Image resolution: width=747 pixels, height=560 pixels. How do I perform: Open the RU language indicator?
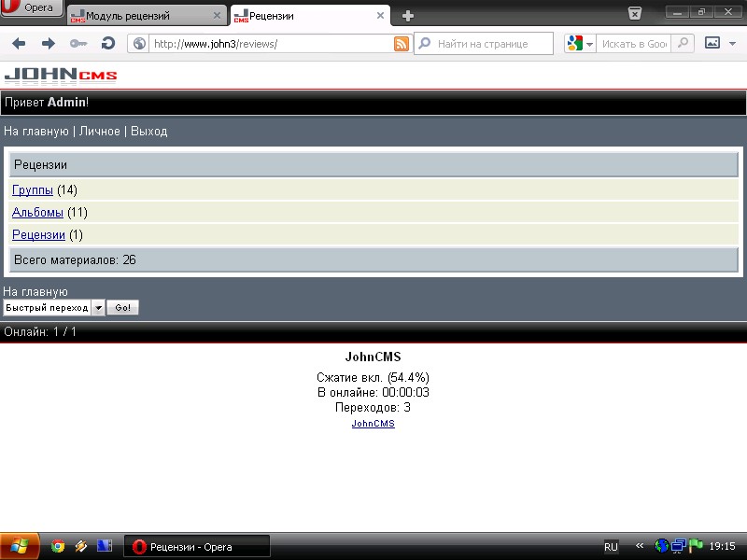click(x=611, y=547)
